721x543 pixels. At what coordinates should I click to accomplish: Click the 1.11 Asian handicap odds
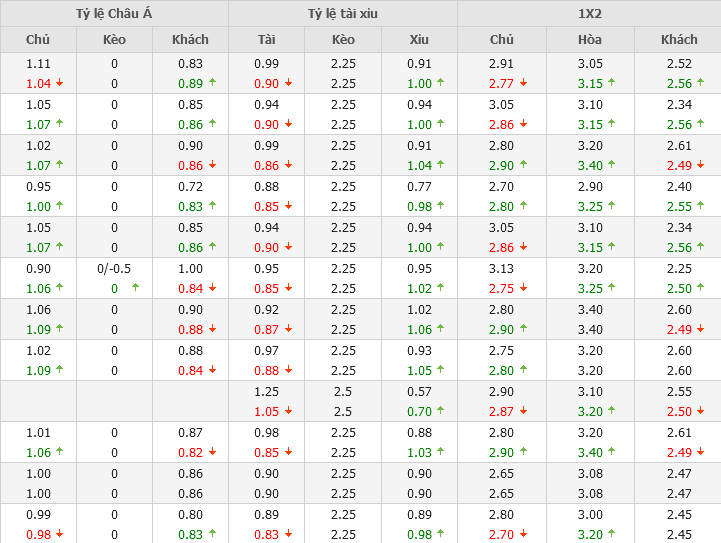(x=38, y=63)
